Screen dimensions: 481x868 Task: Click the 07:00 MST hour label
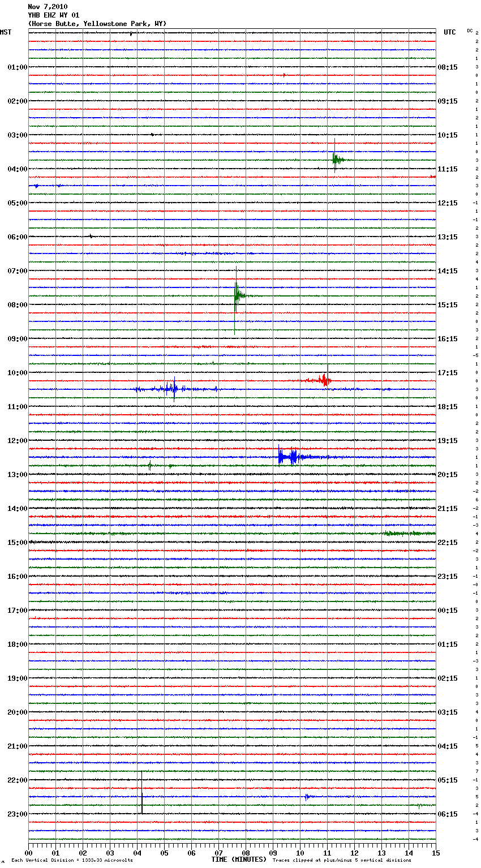[18, 271]
